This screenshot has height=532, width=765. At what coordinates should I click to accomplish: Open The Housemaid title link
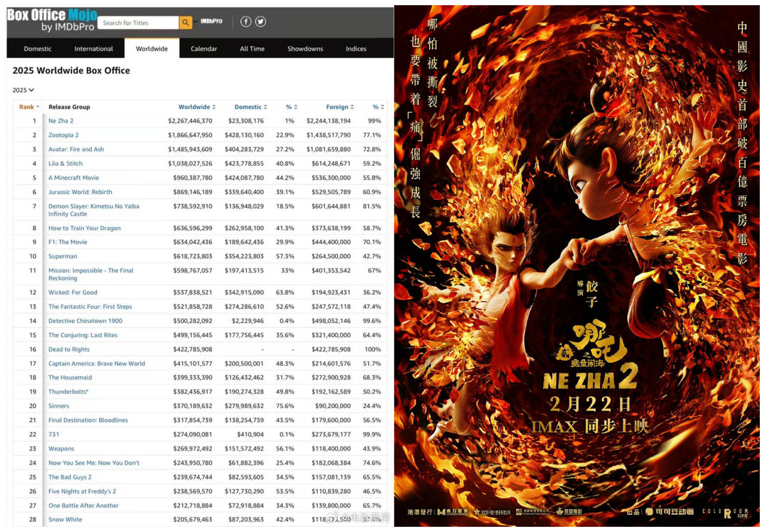[70, 378]
